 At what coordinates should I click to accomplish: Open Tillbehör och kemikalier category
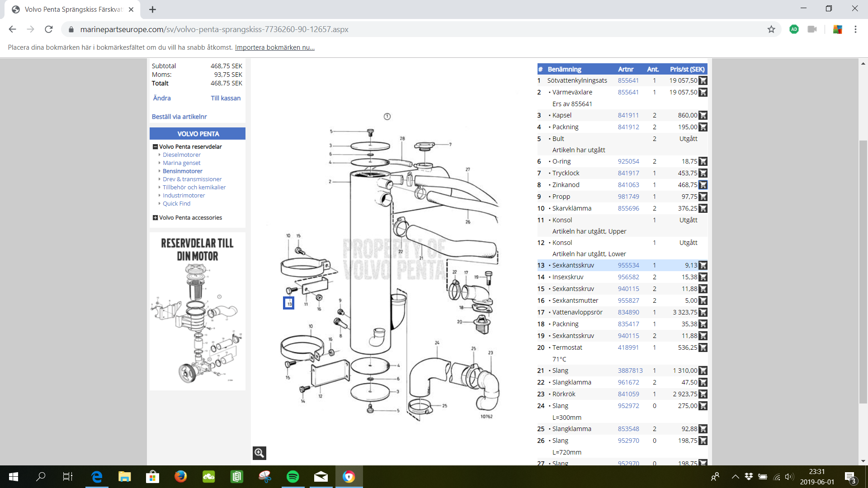click(x=194, y=188)
